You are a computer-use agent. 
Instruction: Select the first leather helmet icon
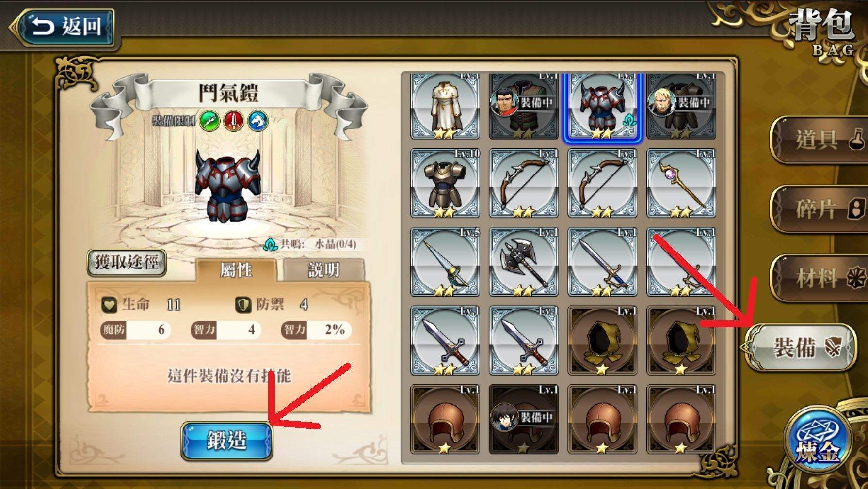(445, 419)
